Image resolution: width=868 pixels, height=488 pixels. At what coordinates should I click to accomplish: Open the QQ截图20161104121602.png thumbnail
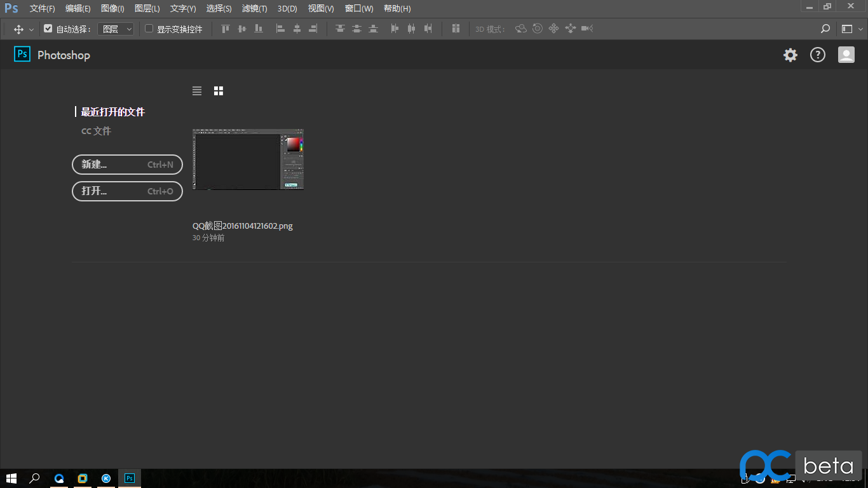(248, 159)
